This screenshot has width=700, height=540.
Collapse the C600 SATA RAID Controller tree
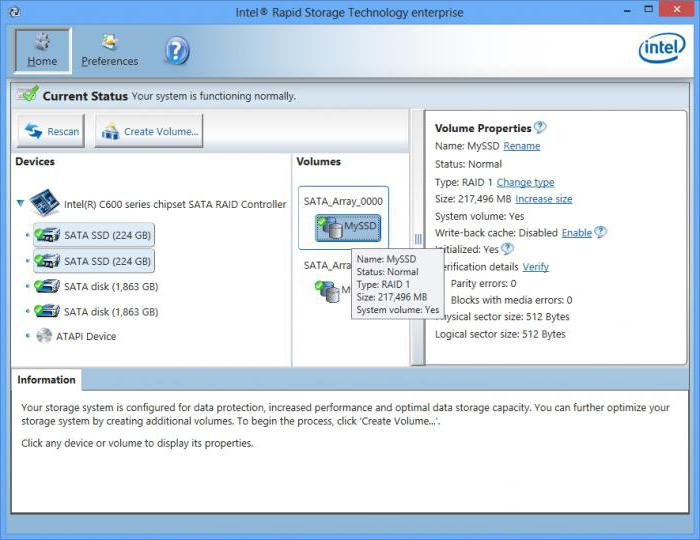21,204
